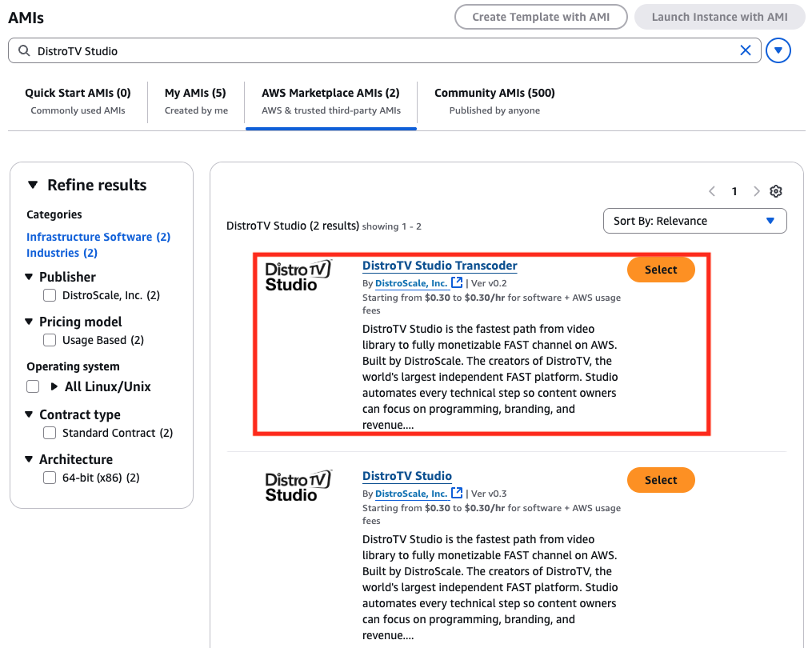812x648 pixels.
Task: Click into the AMI search input field
Action: click(x=384, y=50)
